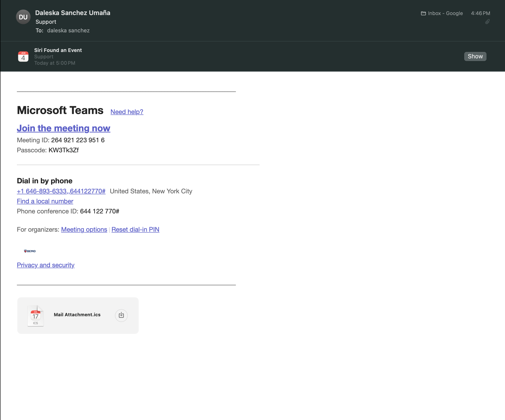Show the Siri found event
Image resolution: width=505 pixels, height=420 pixels.
(x=475, y=57)
